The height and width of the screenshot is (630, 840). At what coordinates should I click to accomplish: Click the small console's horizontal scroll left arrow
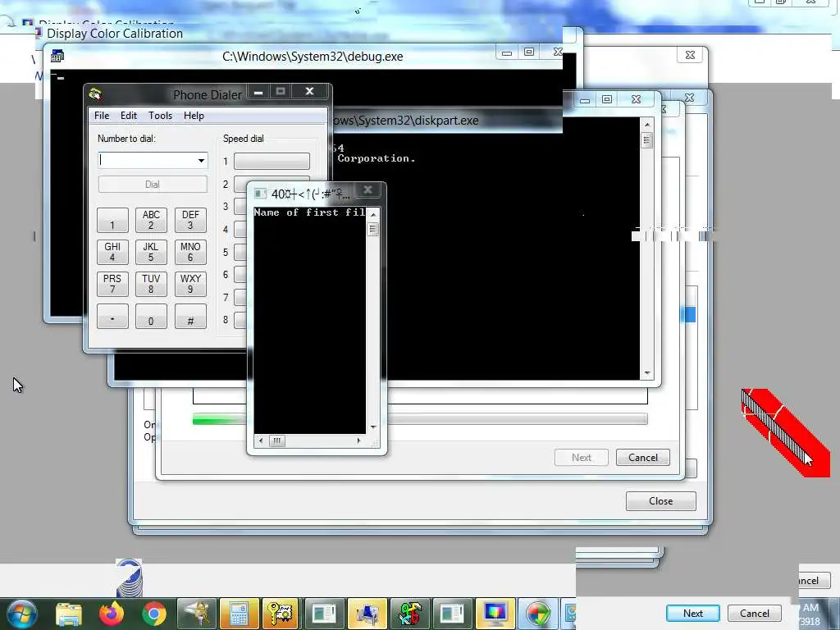point(261,441)
